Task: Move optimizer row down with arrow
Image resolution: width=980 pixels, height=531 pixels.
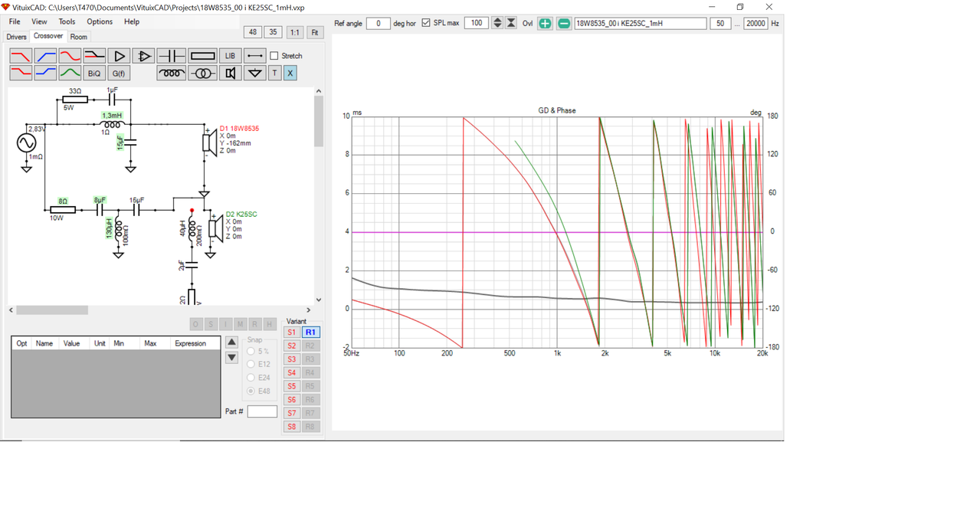Action: (x=231, y=358)
